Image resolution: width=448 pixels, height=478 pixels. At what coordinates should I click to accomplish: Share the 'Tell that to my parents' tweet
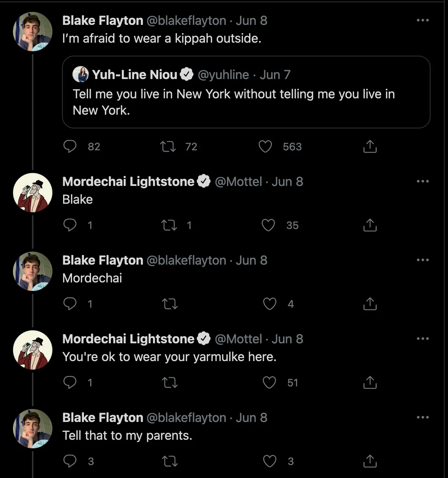click(x=370, y=461)
